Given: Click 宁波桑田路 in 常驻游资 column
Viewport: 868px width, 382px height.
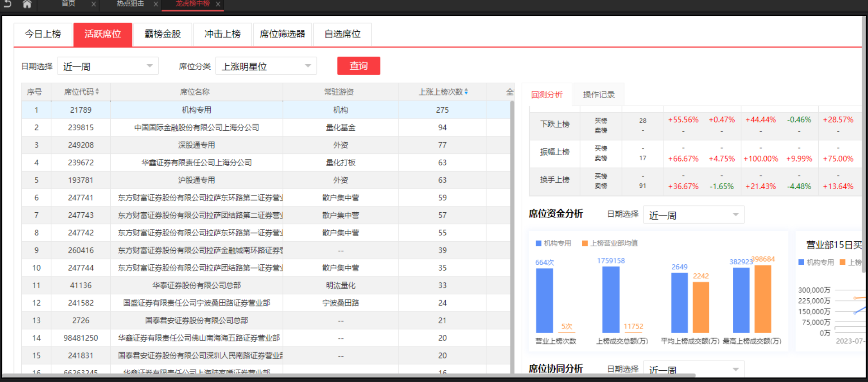Looking at the screenshot, I should click(341, 303).
